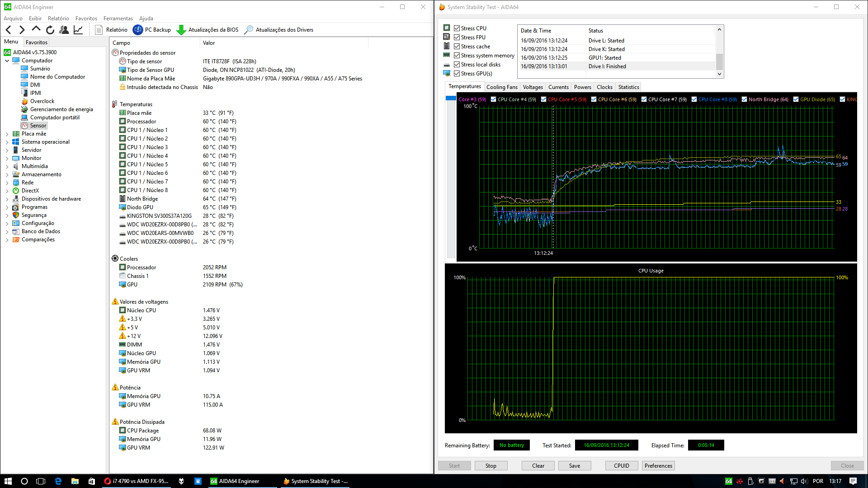868x488 pixels.
Task: Click the AIDA64 tray icon
Action: tap(728, 481)
